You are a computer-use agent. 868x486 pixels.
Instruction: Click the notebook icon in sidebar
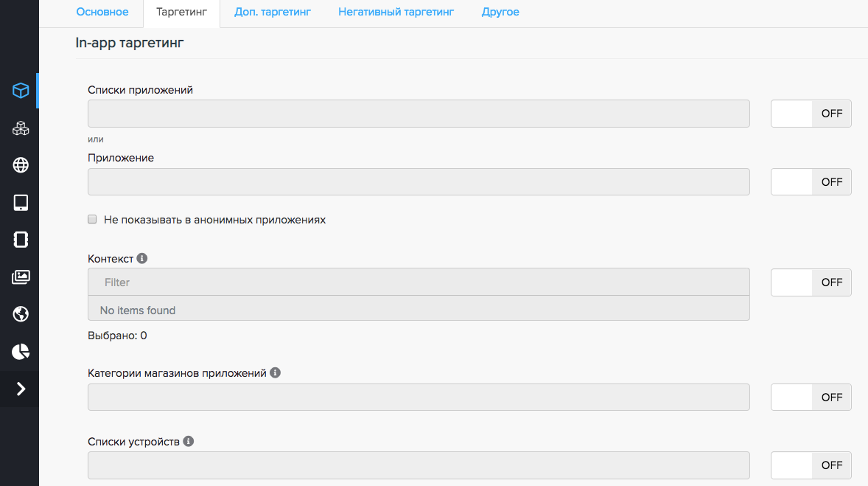(x=20, y=240)
